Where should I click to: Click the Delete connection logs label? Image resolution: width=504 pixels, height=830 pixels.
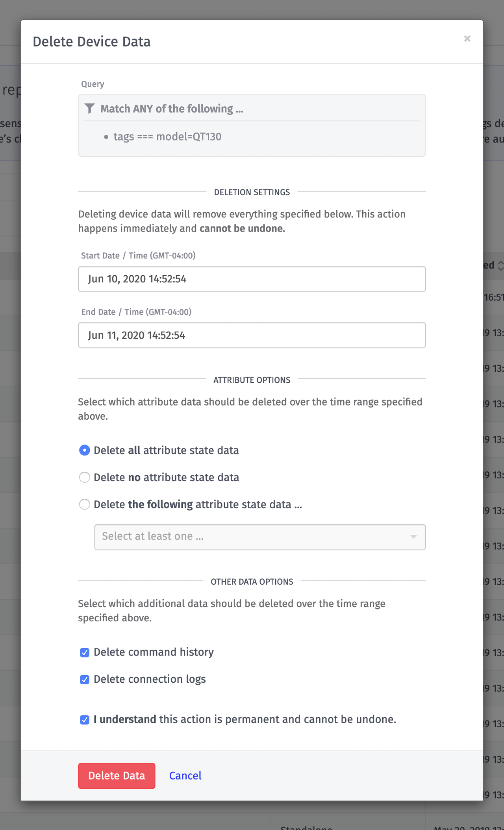pos(150,679)
